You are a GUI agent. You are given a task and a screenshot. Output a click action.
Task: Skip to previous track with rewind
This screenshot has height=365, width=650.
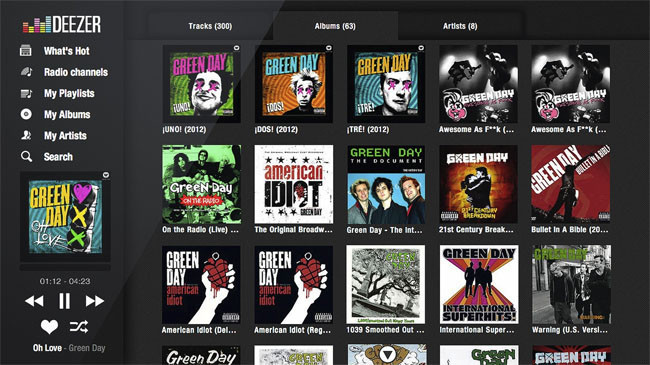click(34, 301)
